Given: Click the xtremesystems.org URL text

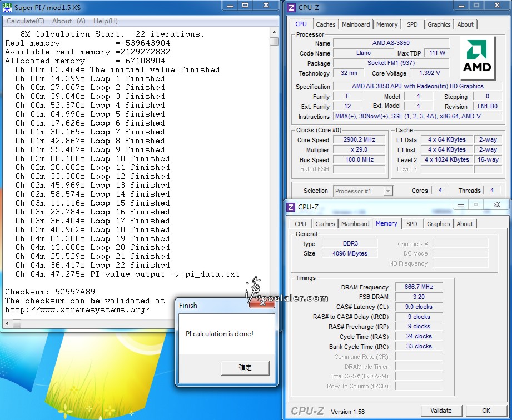Looking at the screenshot, I should pyautogui.click(x=78, y=309).
